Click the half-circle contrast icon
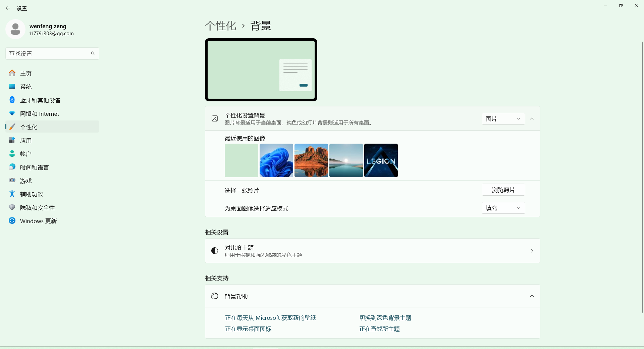644x349 pixels. pyautogui.click(x=215, y=251)
